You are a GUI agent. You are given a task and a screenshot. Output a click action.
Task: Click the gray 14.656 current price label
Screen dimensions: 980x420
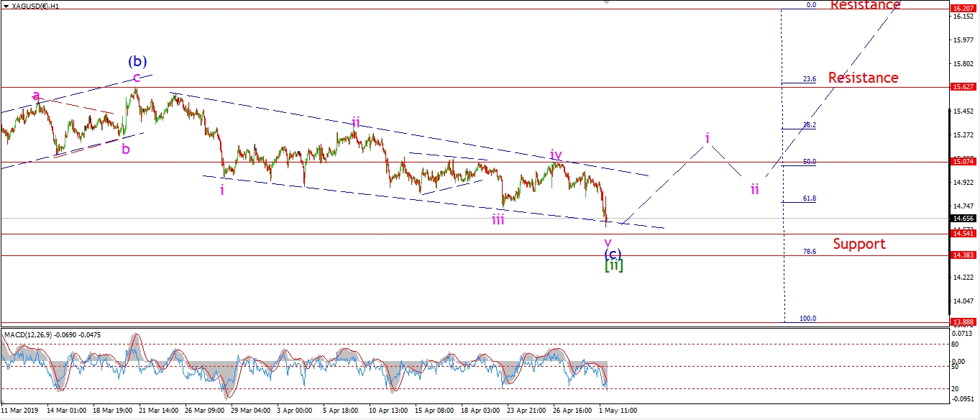[x=962, y=218]
